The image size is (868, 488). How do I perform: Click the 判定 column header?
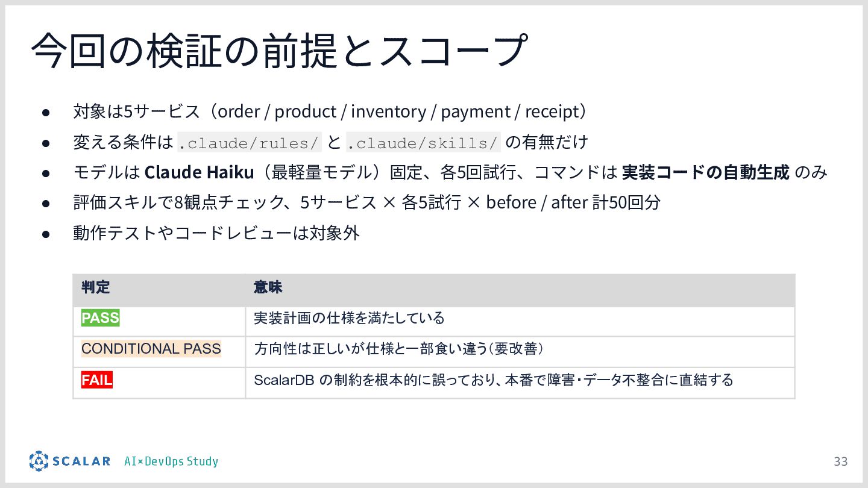click(x=95, y=287)
